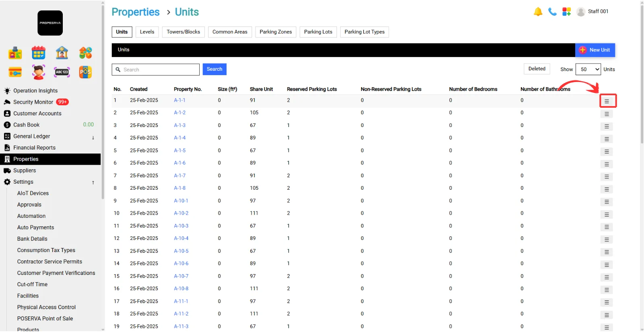
Task: Open the access key card app icon
Action: point(15,72)
